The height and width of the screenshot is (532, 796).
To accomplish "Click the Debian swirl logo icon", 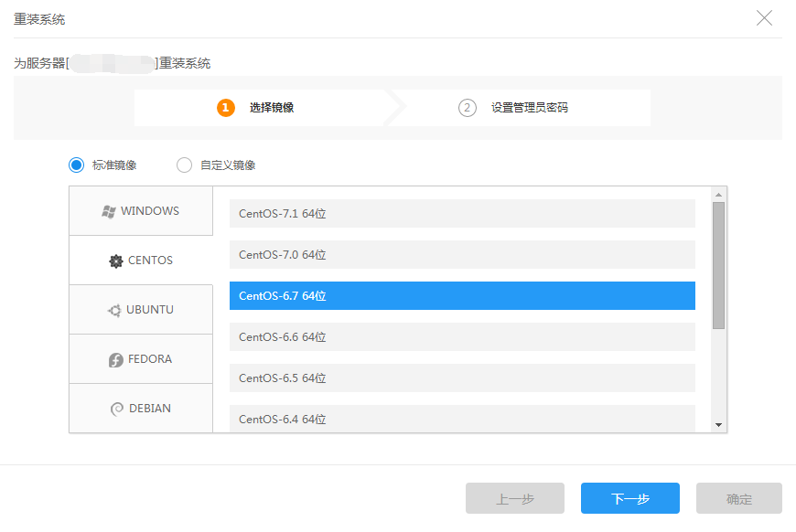I will coord(117,409).
